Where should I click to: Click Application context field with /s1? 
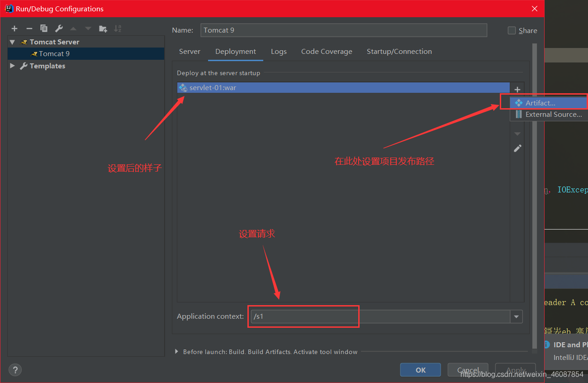[380, 316]
